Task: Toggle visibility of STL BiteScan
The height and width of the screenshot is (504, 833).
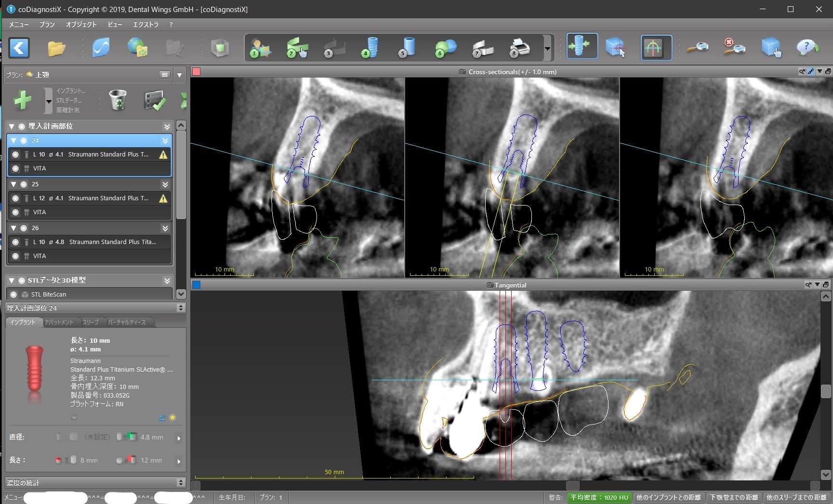Action: point(13,295)
